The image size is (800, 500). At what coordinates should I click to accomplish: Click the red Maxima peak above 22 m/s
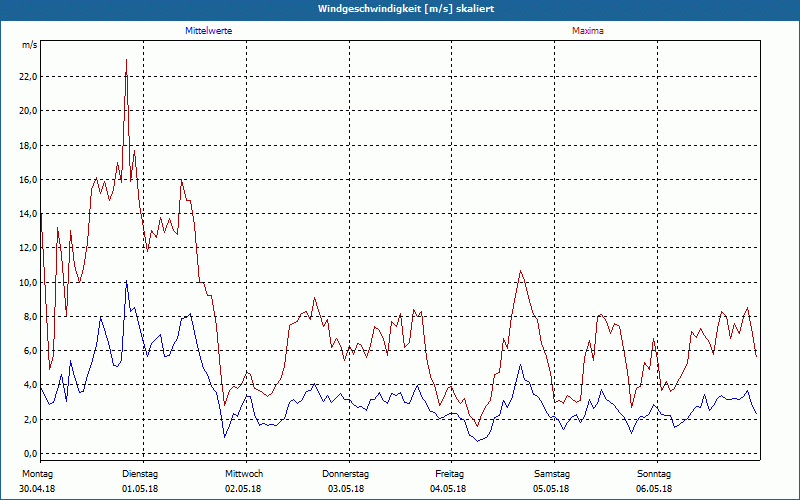click(x=126, y=61)
